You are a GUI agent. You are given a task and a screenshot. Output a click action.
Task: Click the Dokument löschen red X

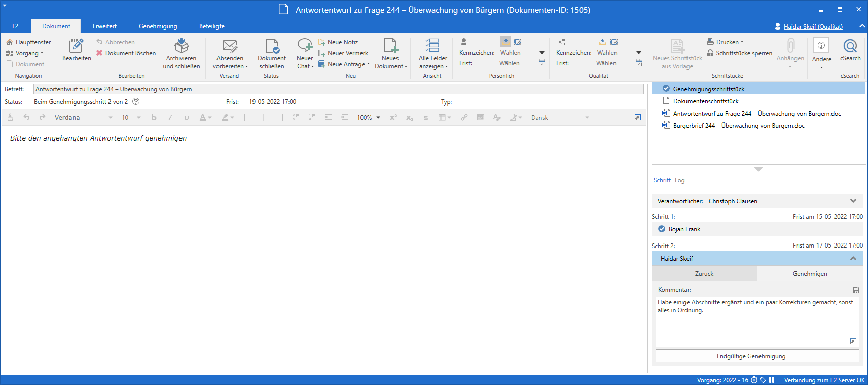[99, 53]
